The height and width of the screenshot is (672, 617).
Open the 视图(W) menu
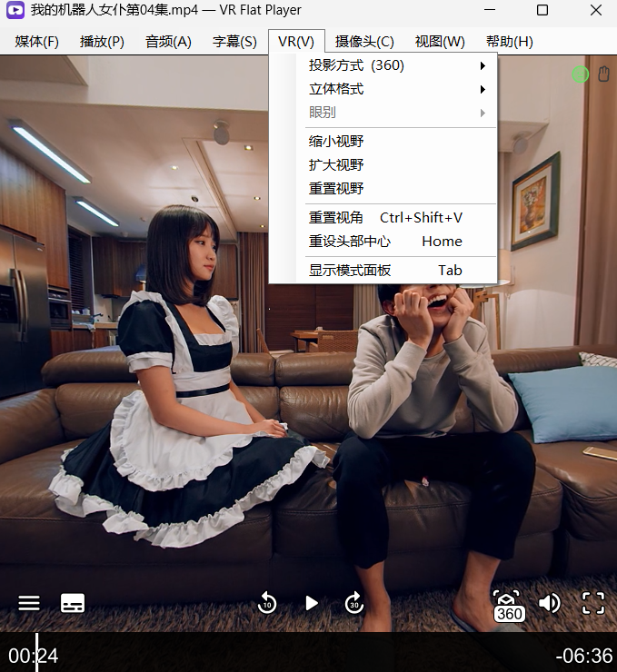(x=440, y=42)
